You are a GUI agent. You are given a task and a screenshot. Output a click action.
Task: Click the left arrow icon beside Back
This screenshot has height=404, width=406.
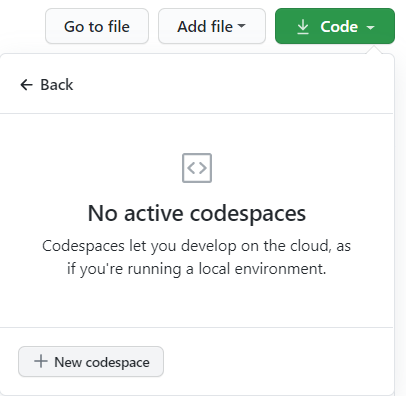click(26, 85)
